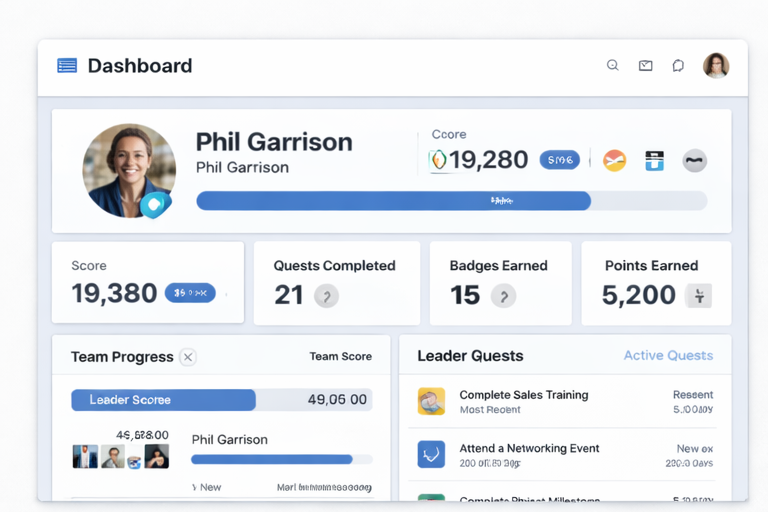This screenshot has width=768, height=512.
Task: Click the 19,380 score value
Action: [x=114, y=293]
